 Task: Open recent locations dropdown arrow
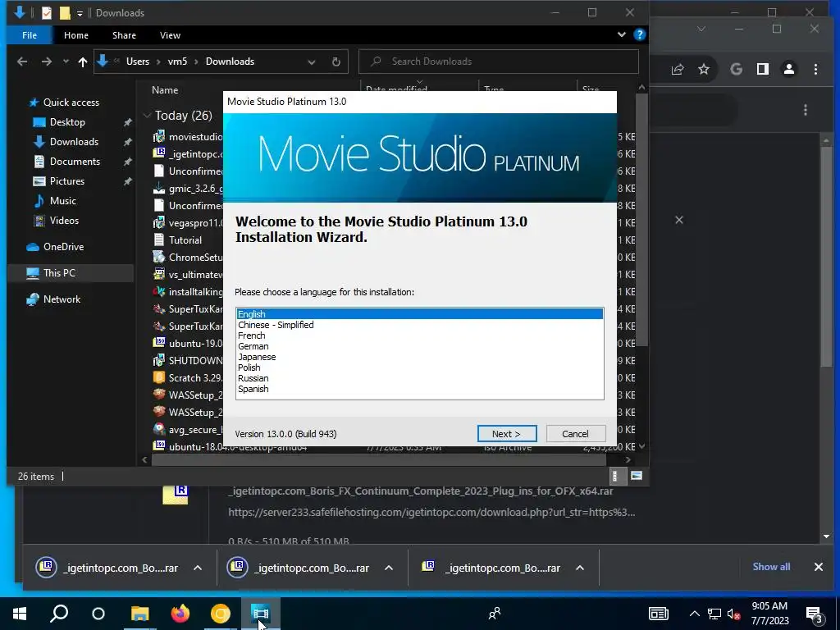(66, 62)
